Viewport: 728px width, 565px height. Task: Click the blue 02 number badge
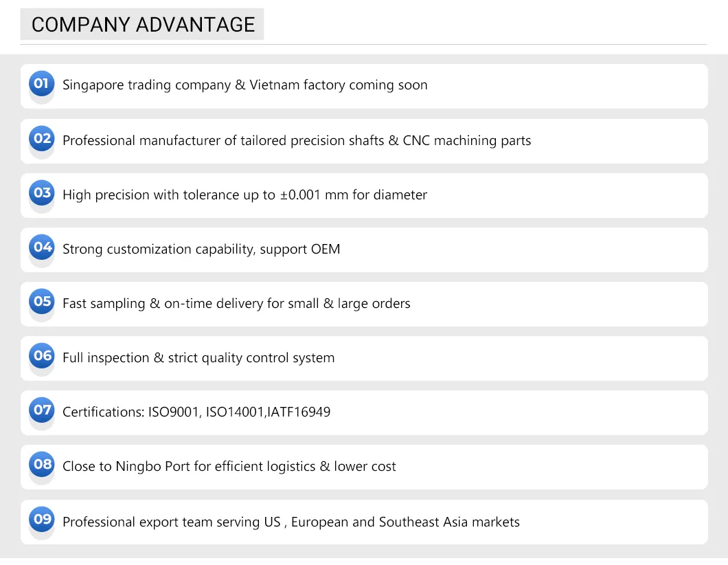(42, 139)
